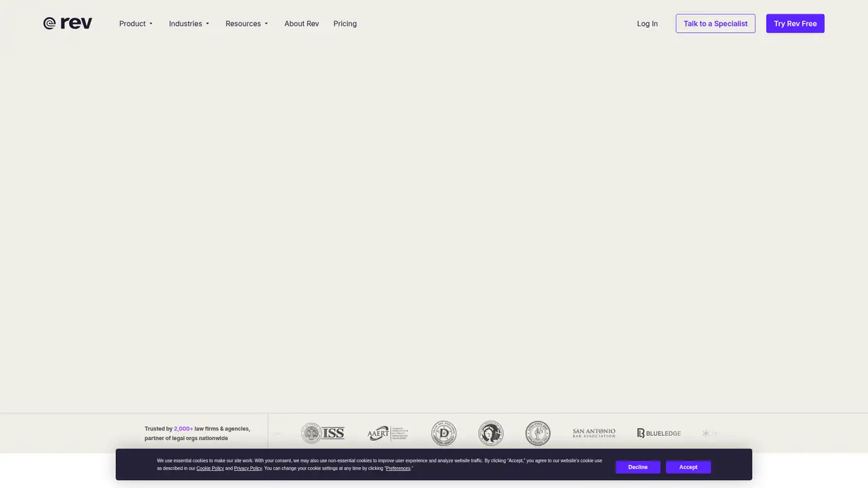Click the ISS partner logo
Image resolution: width=868 pixels, height=488 pixels.
[x=323, y=433]
